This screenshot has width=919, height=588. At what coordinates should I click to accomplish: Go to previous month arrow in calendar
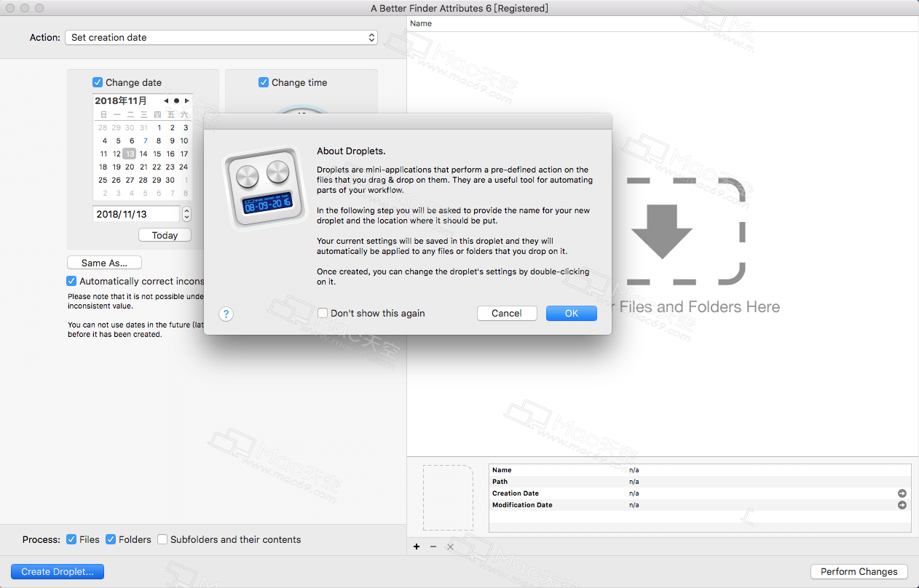coord(166,101)
